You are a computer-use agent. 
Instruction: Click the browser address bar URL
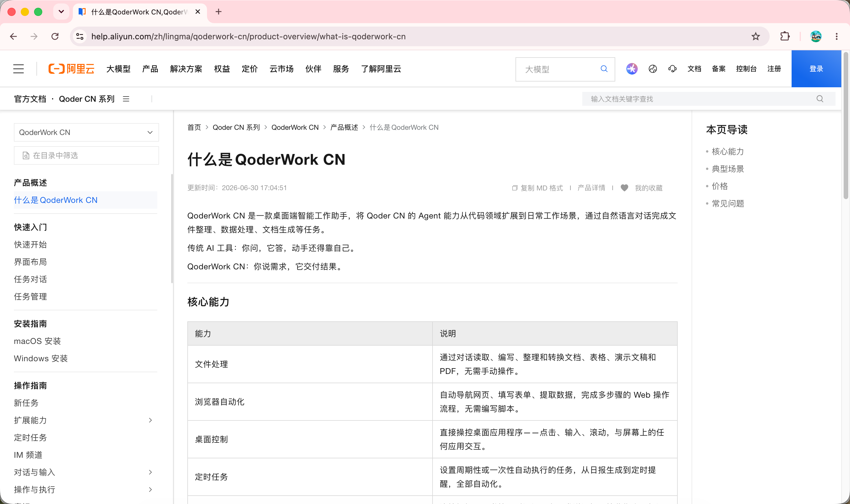248,36
